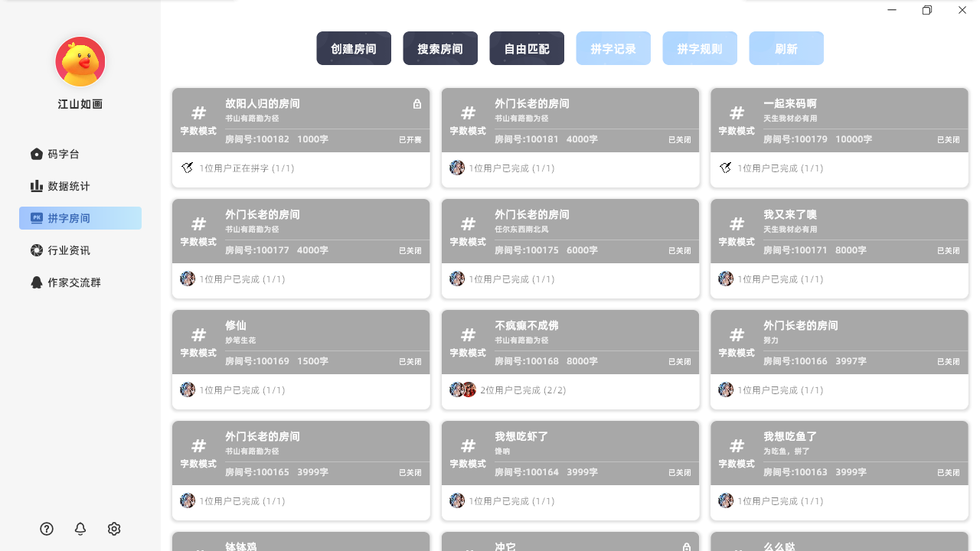
Task: Click the user avatar in room 100181
Action: coord(457,168)
